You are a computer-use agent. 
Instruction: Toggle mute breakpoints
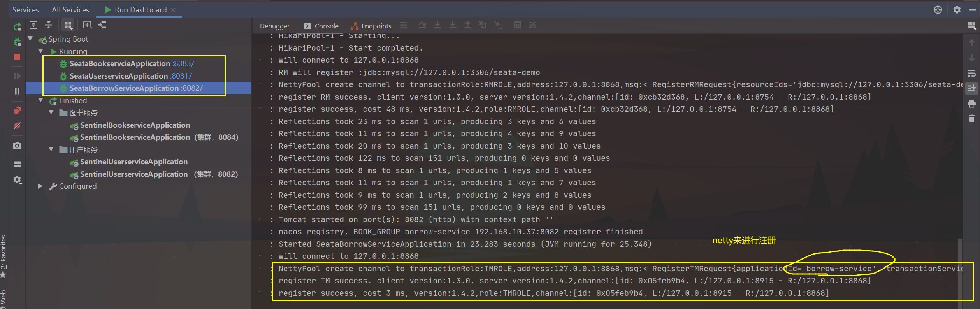[17, 126]
